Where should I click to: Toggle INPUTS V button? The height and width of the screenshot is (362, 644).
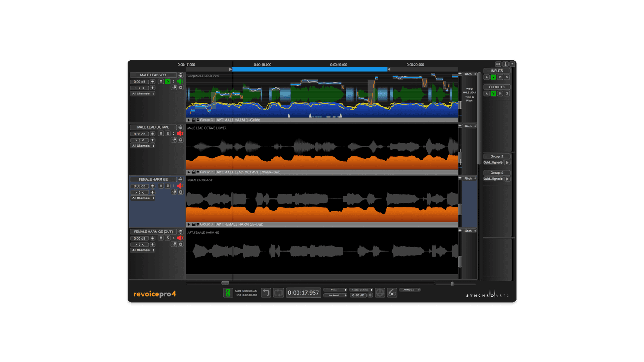[x=493, y=77]
